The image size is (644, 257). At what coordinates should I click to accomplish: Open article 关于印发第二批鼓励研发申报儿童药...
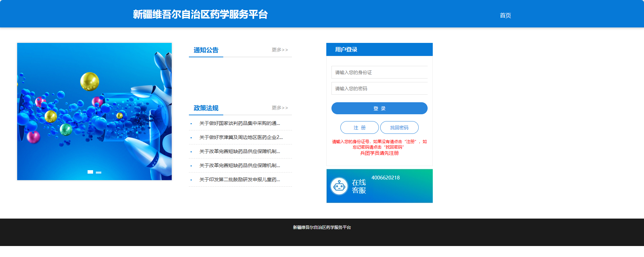pos(240,179)
